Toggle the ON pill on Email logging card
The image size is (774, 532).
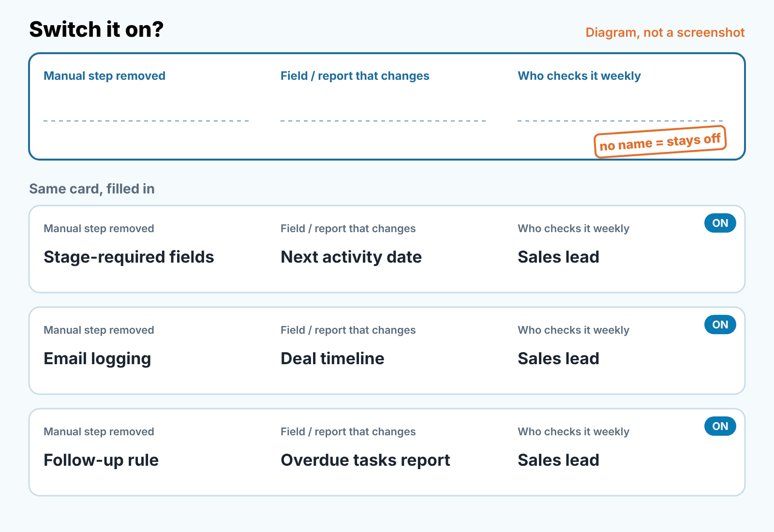coord(720,325)
